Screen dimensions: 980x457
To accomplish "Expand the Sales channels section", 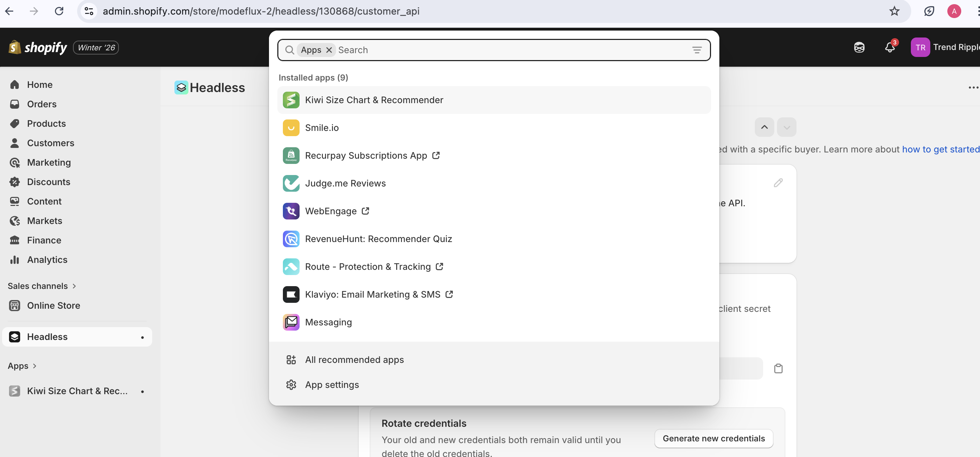I will pyautogui.click(x=42, y=286).
